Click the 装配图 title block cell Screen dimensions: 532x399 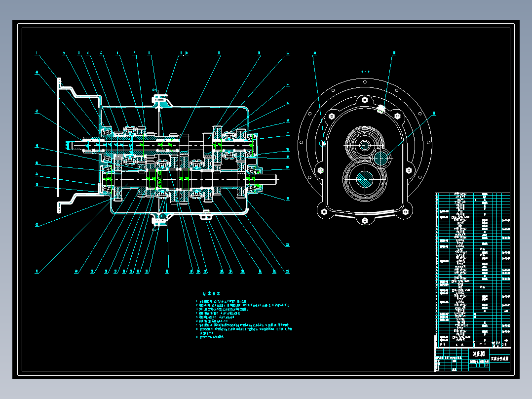(x=478, y=354)
